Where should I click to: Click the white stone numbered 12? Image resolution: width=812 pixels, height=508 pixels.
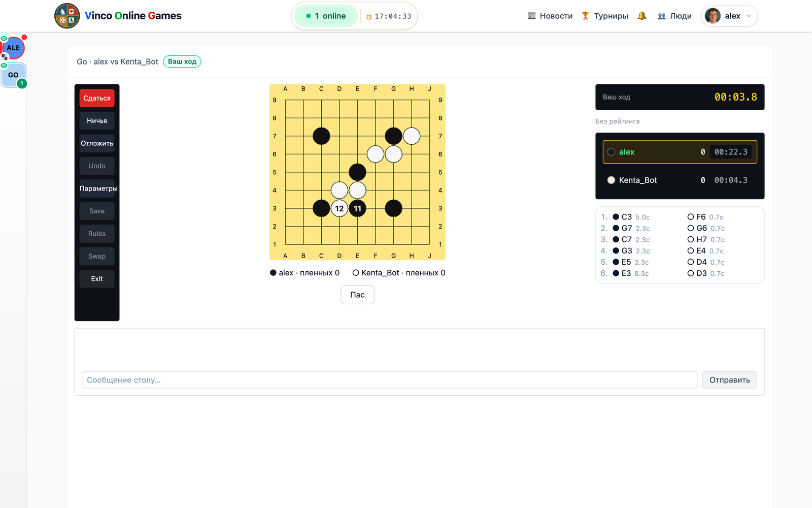[340, 208]
